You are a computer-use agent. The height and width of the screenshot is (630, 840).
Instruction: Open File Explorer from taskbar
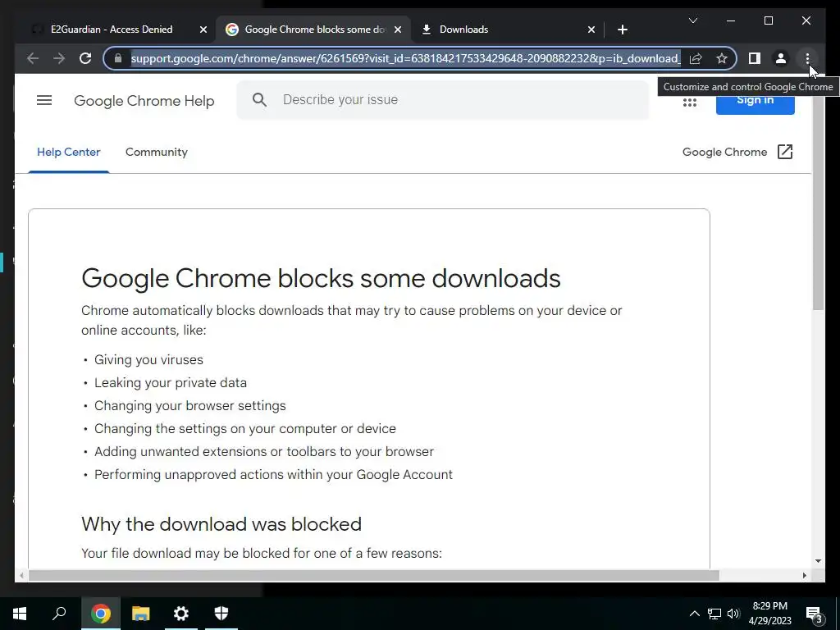pyautogui.click(x=141, y=614)
